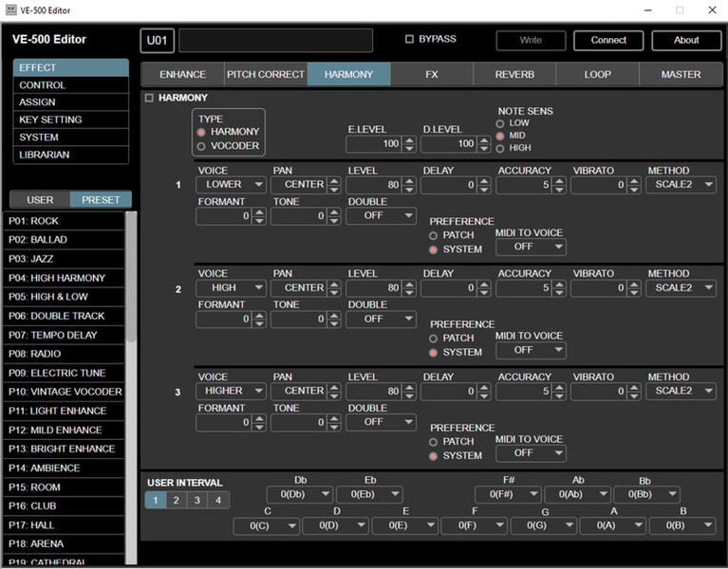
Task: Set NOTE SENS to MID
Action: [500, 136]
